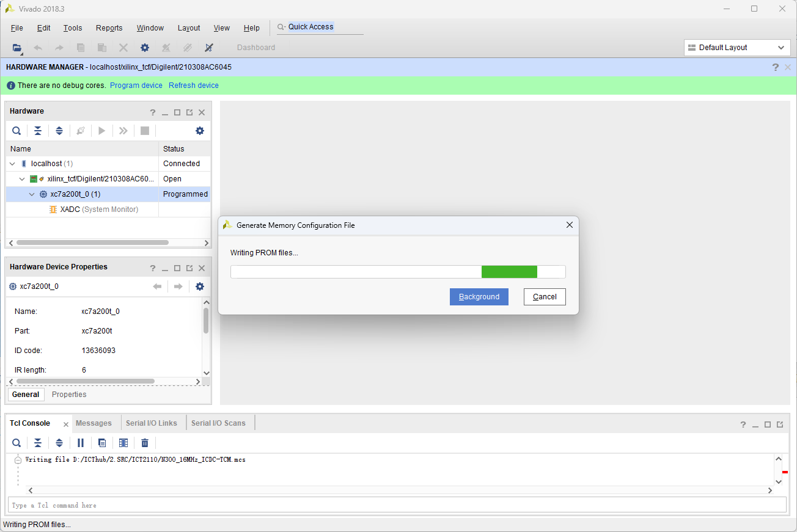Open Hardware panel help question mark
This screenshot has height=532, width=797.
pos(153,112)
